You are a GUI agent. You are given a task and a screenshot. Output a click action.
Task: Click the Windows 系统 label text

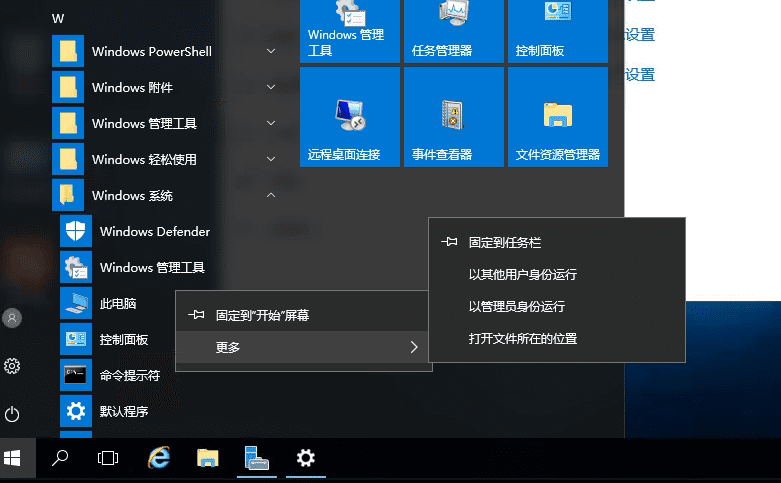coord(132,196)
